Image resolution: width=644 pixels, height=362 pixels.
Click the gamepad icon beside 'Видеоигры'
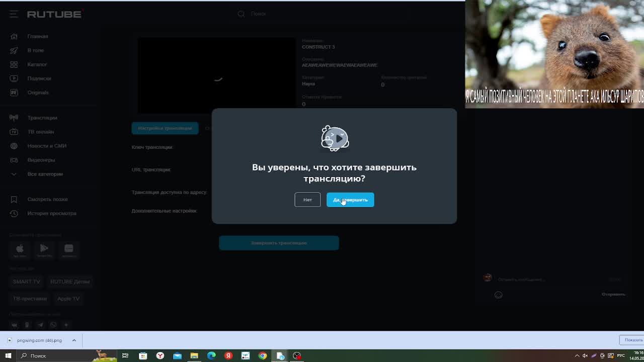click(x=14, y=160)
